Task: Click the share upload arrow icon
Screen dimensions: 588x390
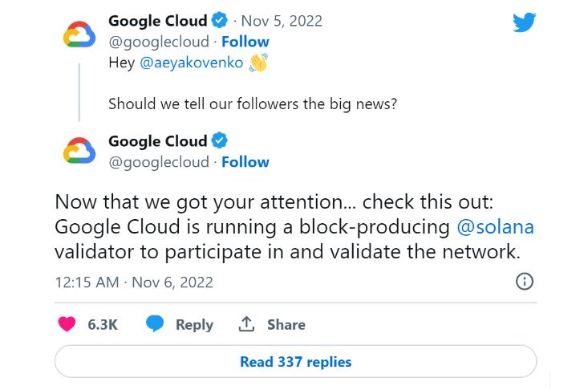Action: (246, 324)
